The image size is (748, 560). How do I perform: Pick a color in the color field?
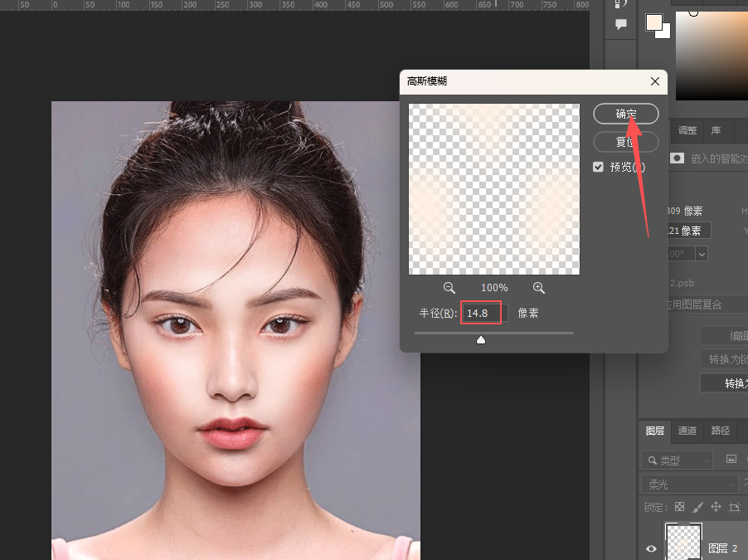tap(712, 55)
